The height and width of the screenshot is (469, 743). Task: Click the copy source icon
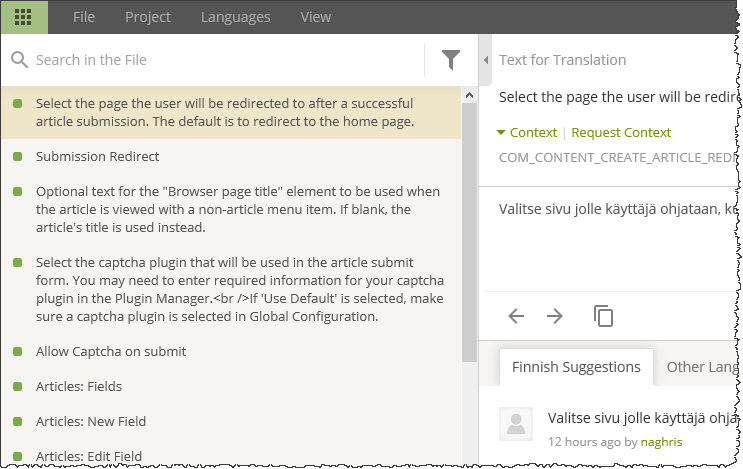(603, 316)
